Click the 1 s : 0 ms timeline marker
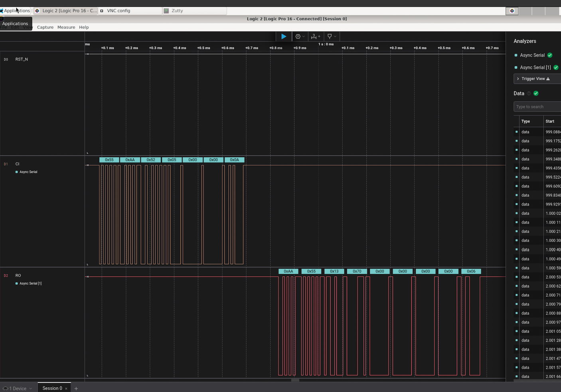The height and width of the screenshot is (392, 561). point(326,44)
